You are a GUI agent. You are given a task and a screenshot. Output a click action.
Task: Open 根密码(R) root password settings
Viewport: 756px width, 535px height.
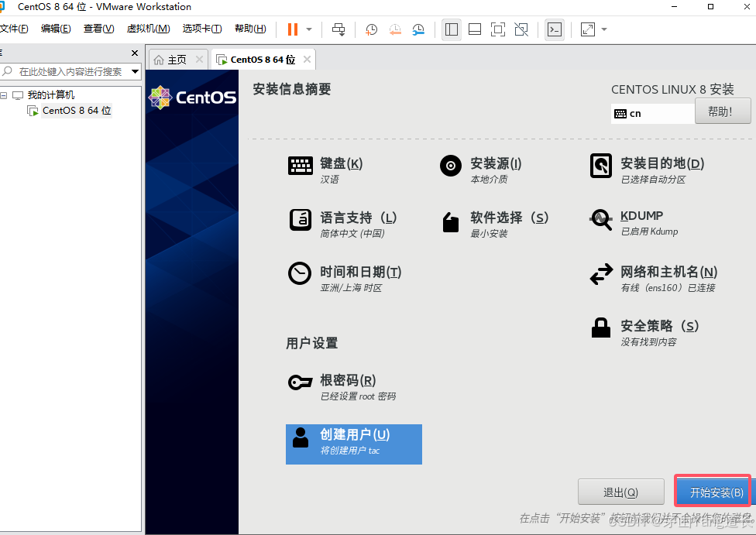(x=348, y=381)
